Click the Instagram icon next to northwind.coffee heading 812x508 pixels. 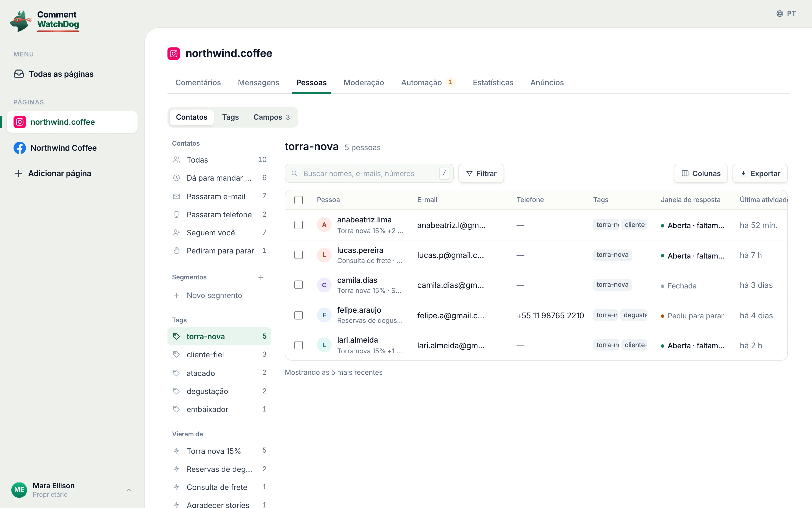tap(173, 53)
